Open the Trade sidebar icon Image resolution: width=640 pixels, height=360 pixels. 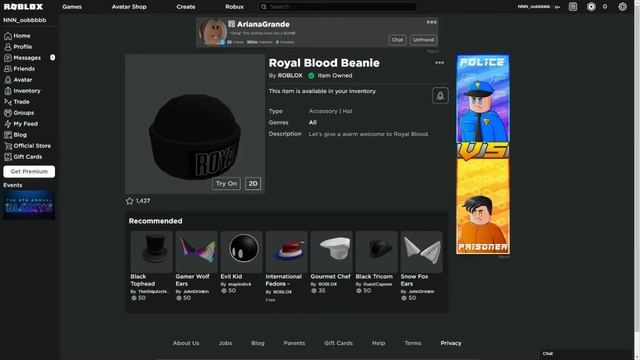pos(8,102)
